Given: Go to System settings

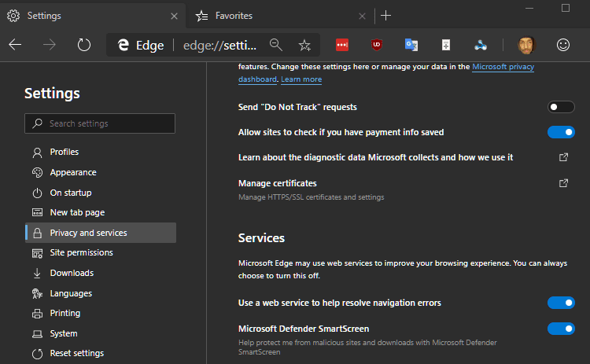Looking at the screenshot, I should (100, 333).
